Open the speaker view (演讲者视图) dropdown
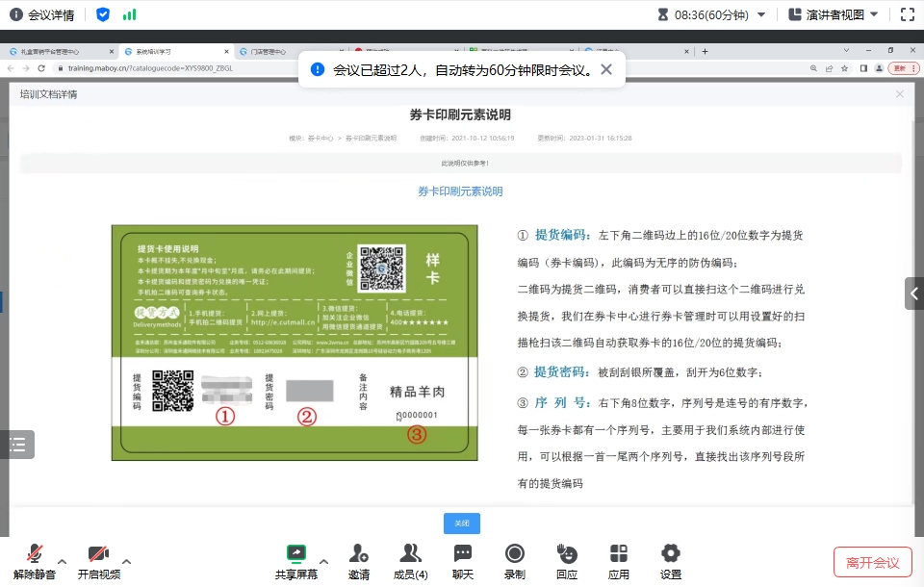The width and height of the screenshot is (924, 587). pos(834,14)
